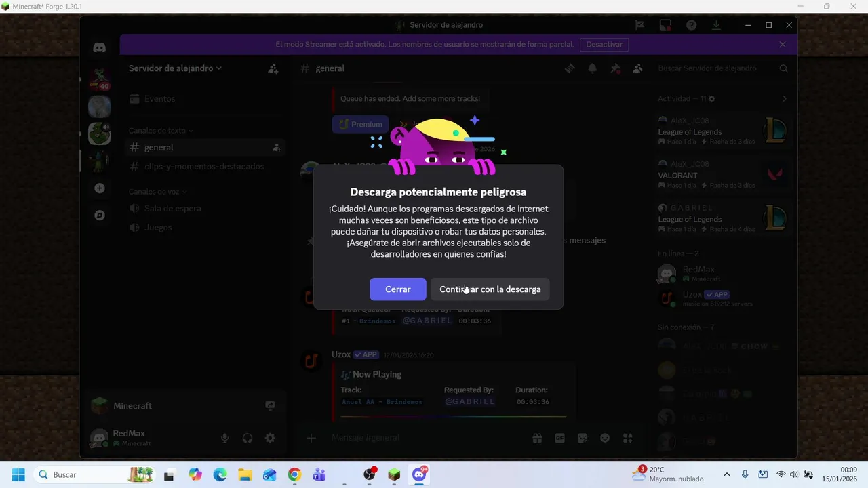Click the @GABRIEL mention in Now Playing
868x488 pixels.
pyautogui.click(x=469, y=401)
